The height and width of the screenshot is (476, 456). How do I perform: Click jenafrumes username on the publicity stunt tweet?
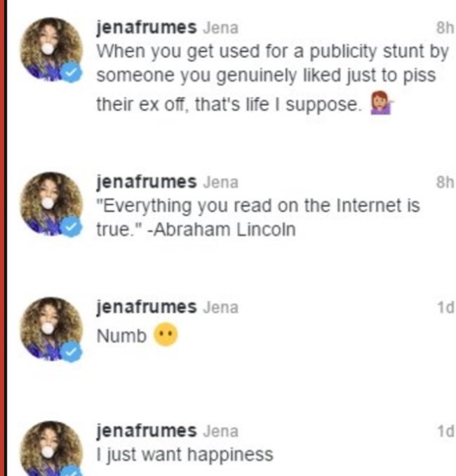[x=146, y=28]
